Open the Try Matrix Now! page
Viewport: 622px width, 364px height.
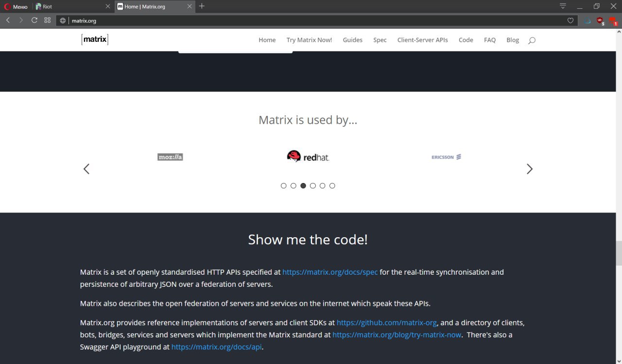click(309, 40)
